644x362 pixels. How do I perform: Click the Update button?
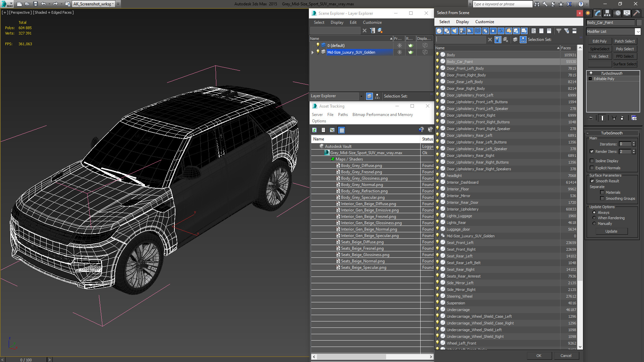point(611,231)
